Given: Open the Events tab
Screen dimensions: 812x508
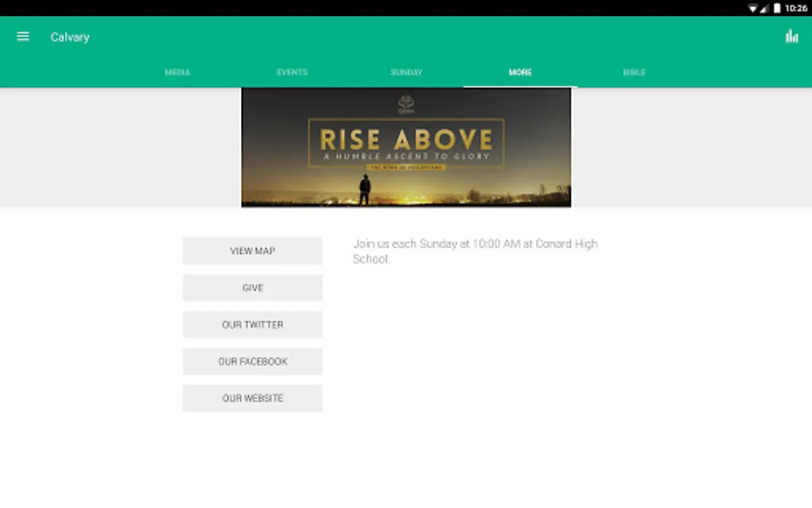Looking at the screenshot, I should [x=292, y=72].
